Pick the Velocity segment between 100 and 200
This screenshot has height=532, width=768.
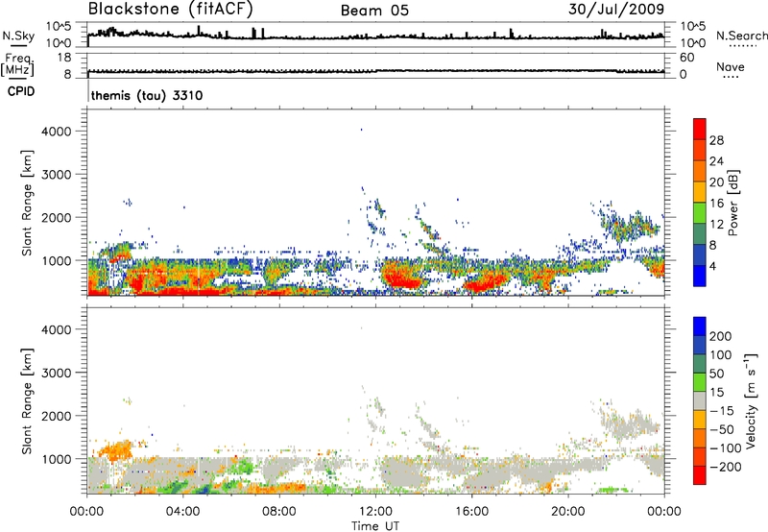(700, 345)
